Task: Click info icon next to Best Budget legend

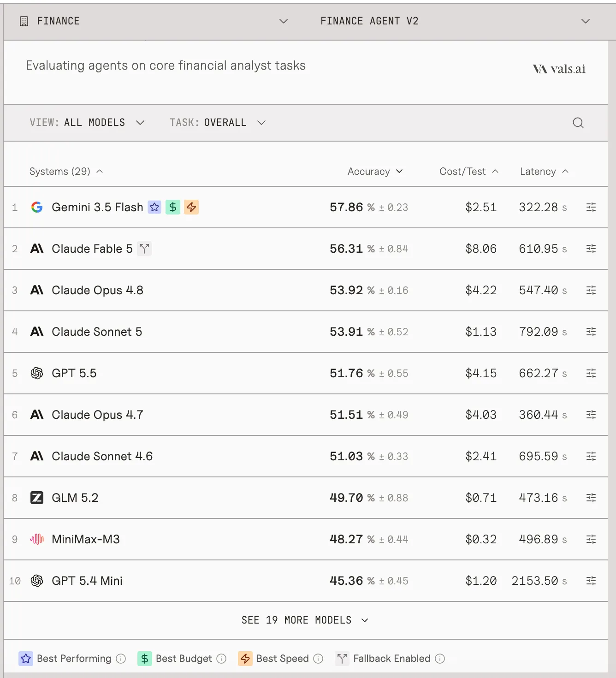Action: [x=221, y=659]
